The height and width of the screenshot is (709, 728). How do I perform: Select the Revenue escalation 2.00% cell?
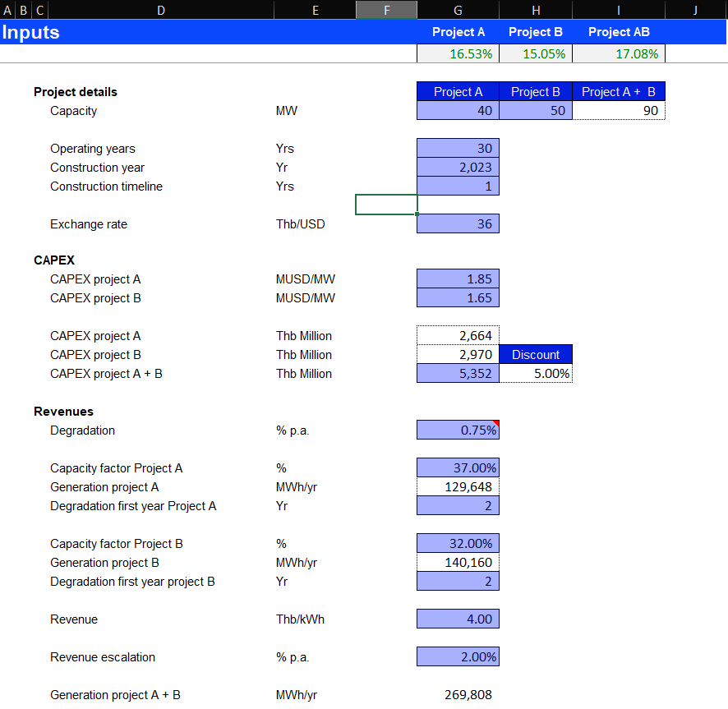[458, 657]
